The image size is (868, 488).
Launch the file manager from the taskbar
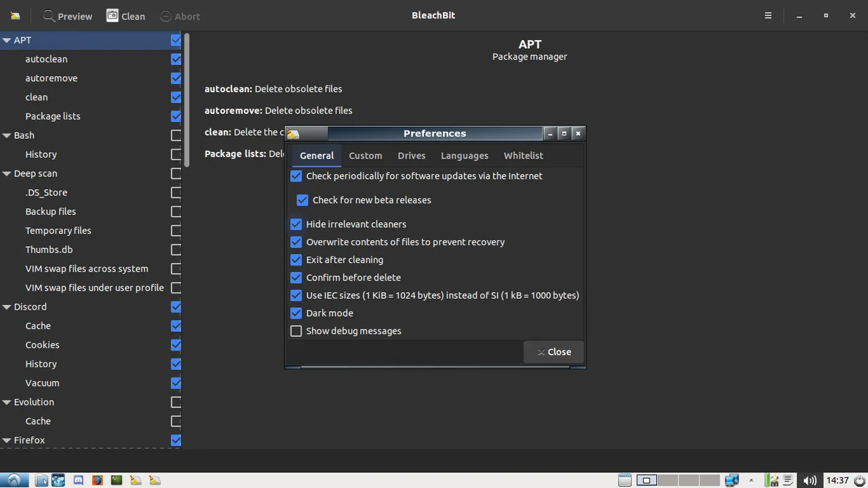pyautogui.click(x=41, y=480)
